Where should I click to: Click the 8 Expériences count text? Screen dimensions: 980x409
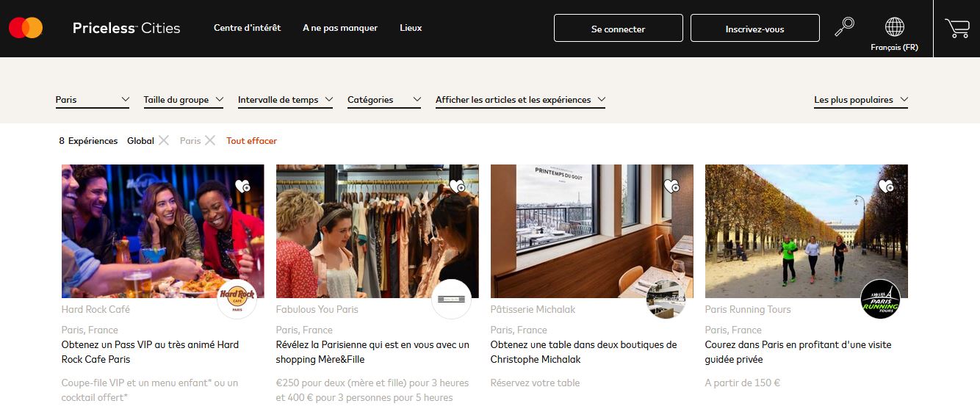click(x=88, y=140)
